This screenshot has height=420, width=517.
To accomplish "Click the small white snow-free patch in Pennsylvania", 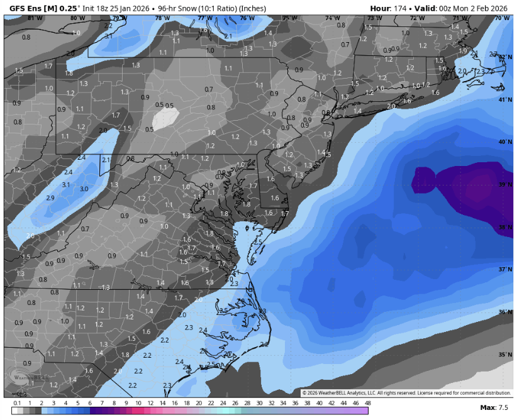I will tap(166, 118).
